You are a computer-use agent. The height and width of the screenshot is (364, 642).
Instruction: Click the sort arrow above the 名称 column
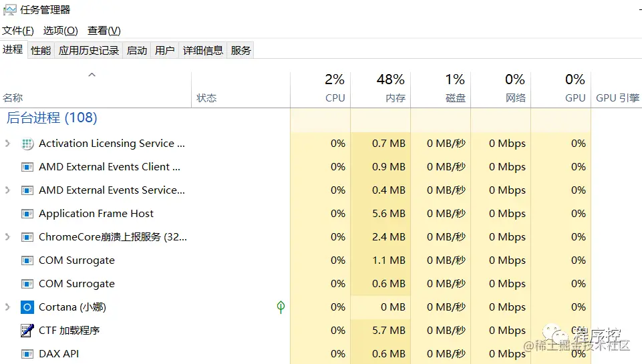pos(92,75)
